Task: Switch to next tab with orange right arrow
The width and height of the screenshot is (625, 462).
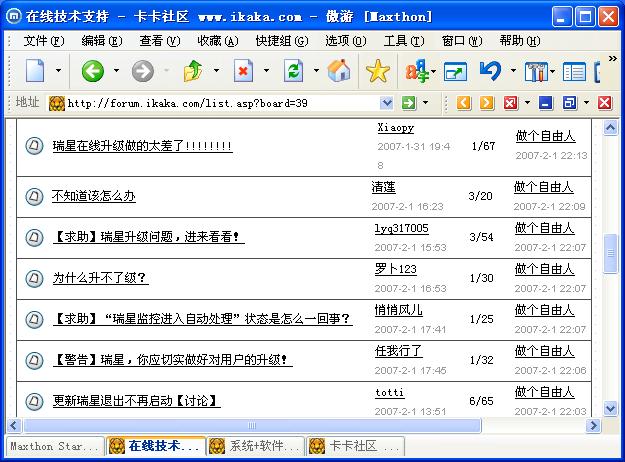Action: tap(487, 103)
